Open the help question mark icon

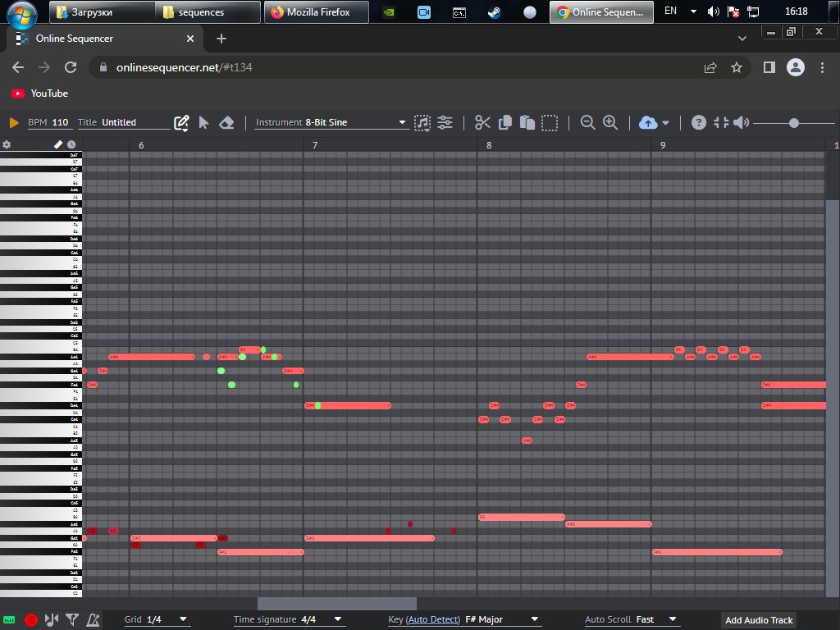(699, 123)
